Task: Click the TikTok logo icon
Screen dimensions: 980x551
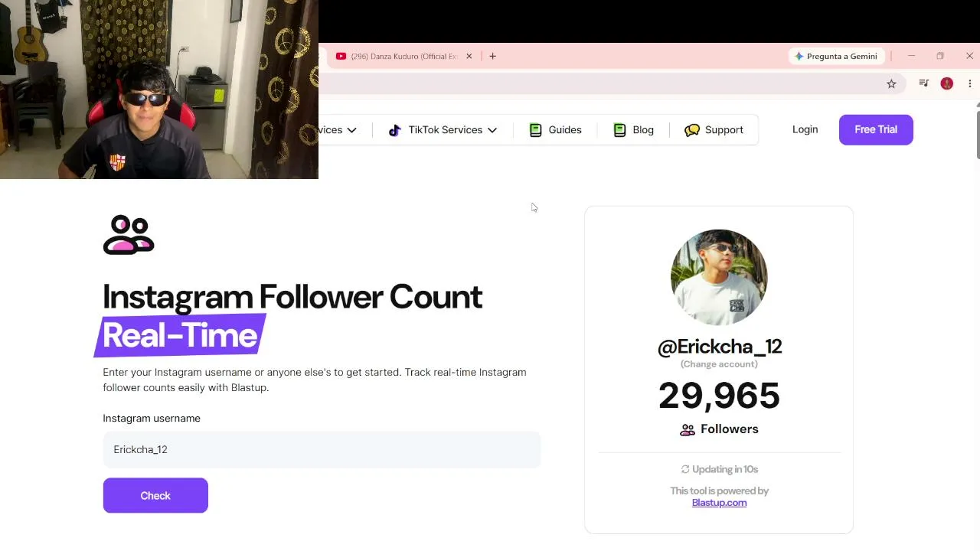Action: (394, 130)
